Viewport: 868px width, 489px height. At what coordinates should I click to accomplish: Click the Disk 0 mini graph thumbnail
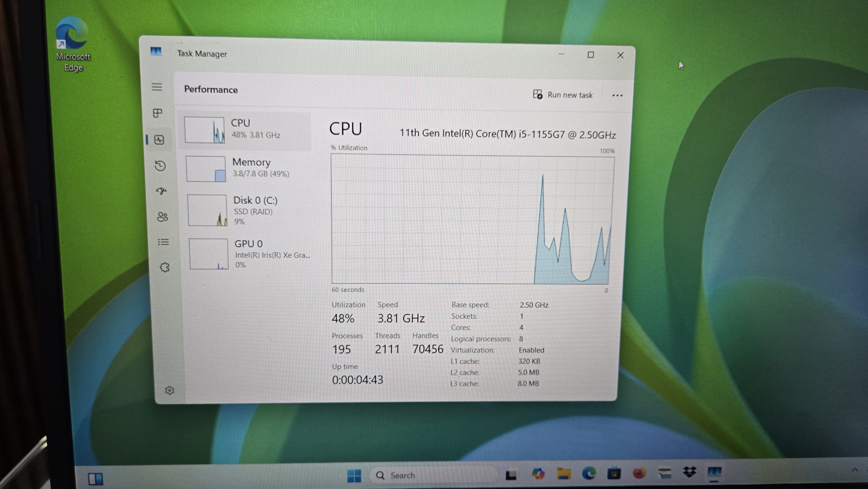207,210
